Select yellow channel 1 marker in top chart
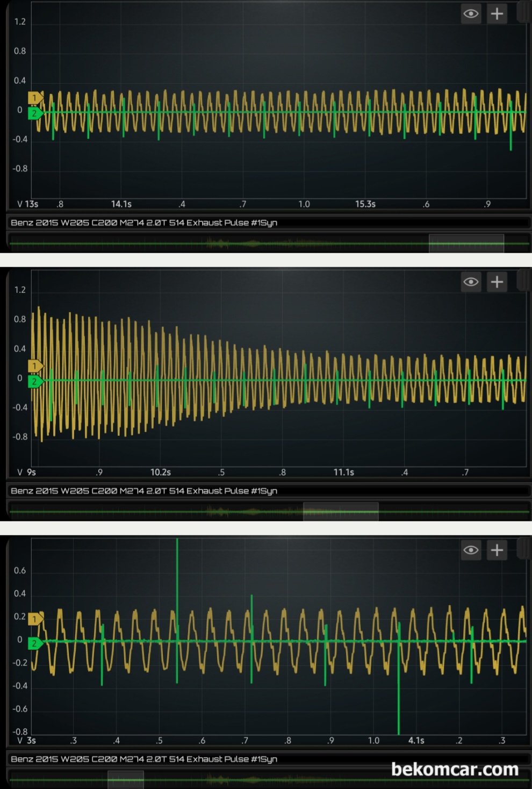 tap(35, 98)
